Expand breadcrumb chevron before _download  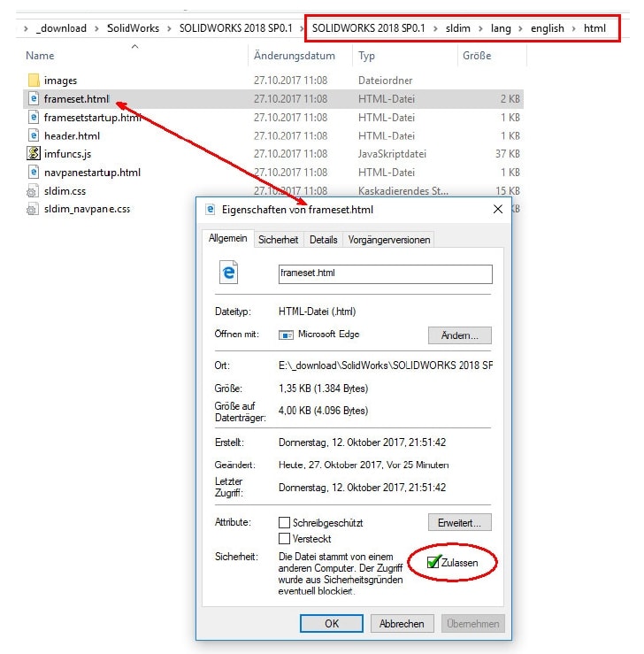[26, 28]
